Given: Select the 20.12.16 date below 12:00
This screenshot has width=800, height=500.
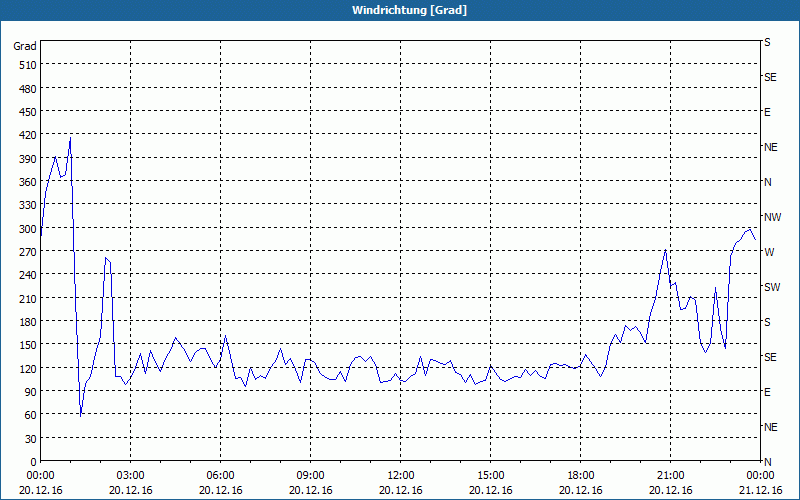Looking at the screenshot, I should coord(401,490).
